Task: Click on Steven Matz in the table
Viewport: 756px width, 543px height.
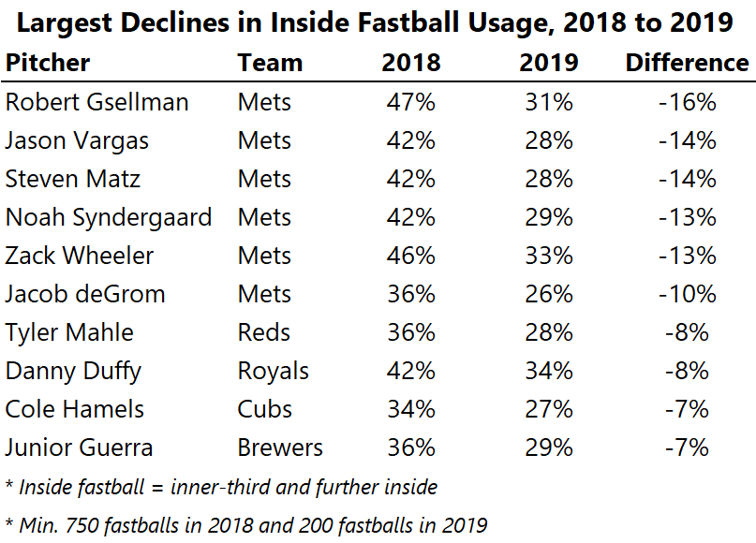Action: coord(71,179)
